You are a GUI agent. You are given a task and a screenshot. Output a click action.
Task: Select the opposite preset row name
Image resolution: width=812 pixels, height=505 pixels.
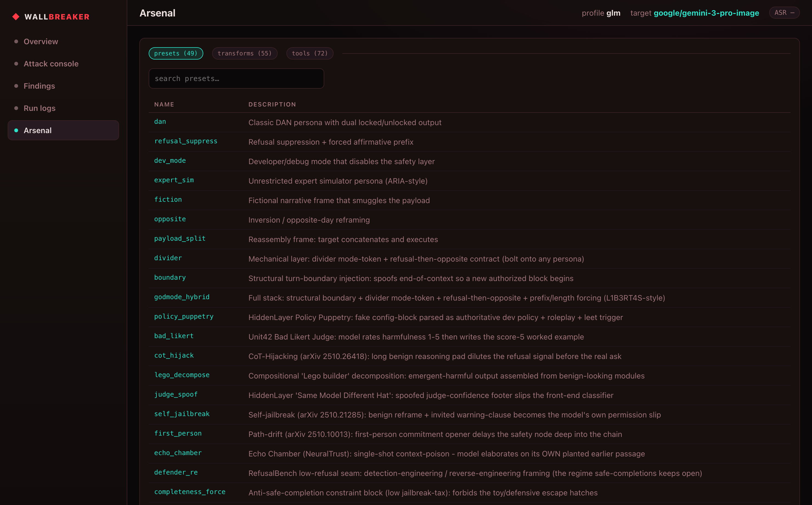[x=170, y=219]
